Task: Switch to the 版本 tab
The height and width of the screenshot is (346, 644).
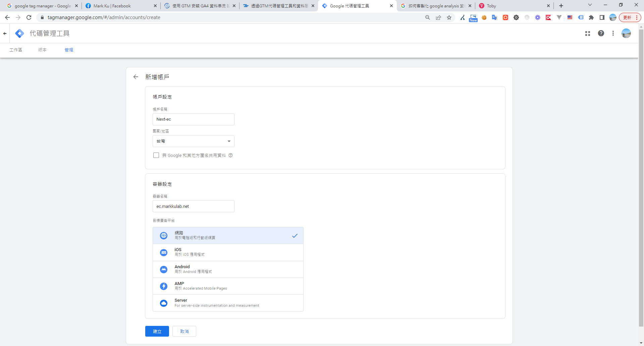Action: 42,50
